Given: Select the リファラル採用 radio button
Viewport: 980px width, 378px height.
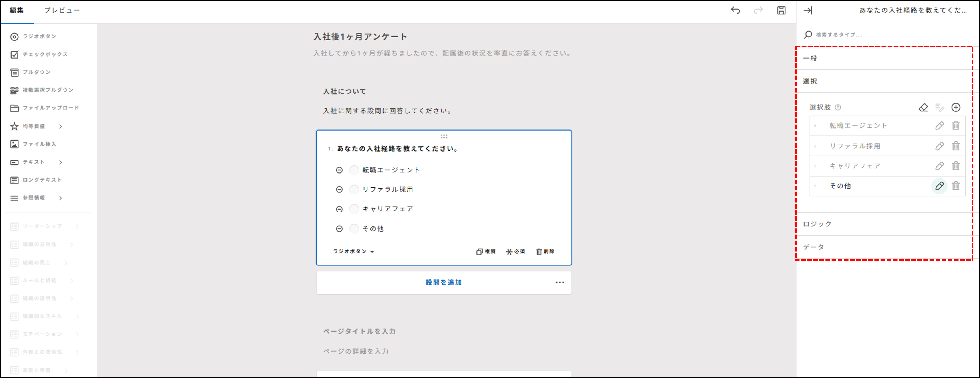Looking at the screenshot, I should tap(354, 190).
